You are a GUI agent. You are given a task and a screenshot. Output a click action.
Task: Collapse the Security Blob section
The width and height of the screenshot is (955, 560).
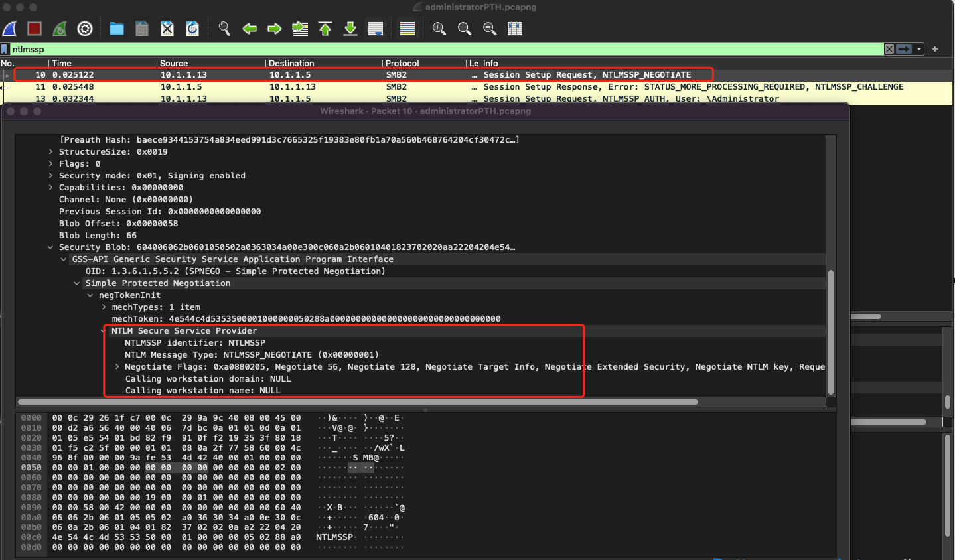coord(50,247)
